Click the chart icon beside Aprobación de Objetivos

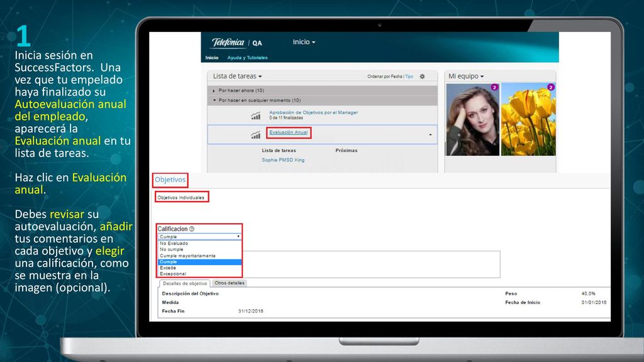pyautogui.click(x=255, y=116)
